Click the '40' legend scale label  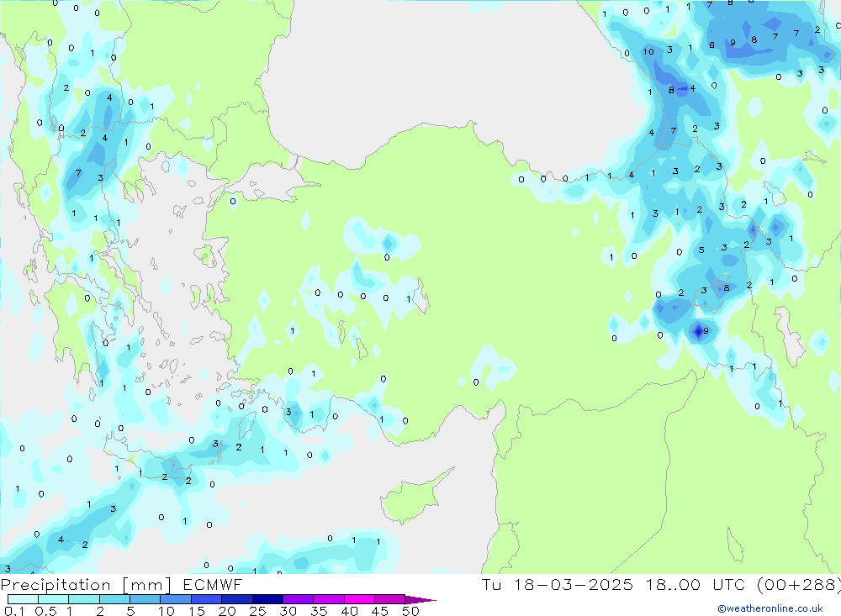pos(349,611)
